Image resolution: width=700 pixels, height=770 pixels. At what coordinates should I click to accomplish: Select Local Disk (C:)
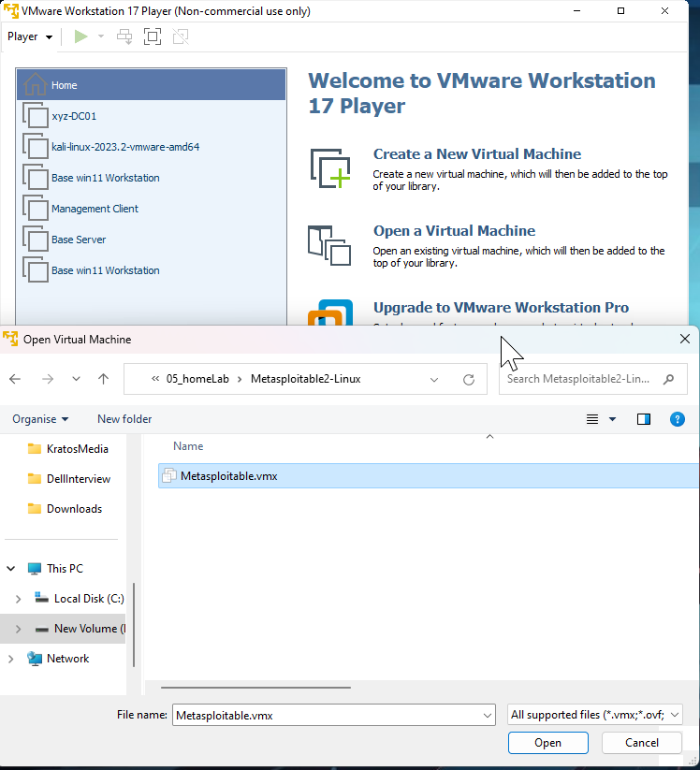click(80, 599)
